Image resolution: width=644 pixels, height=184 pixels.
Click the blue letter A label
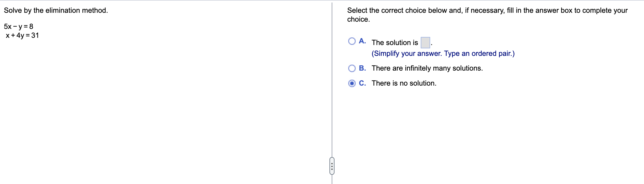pos(362,41)
